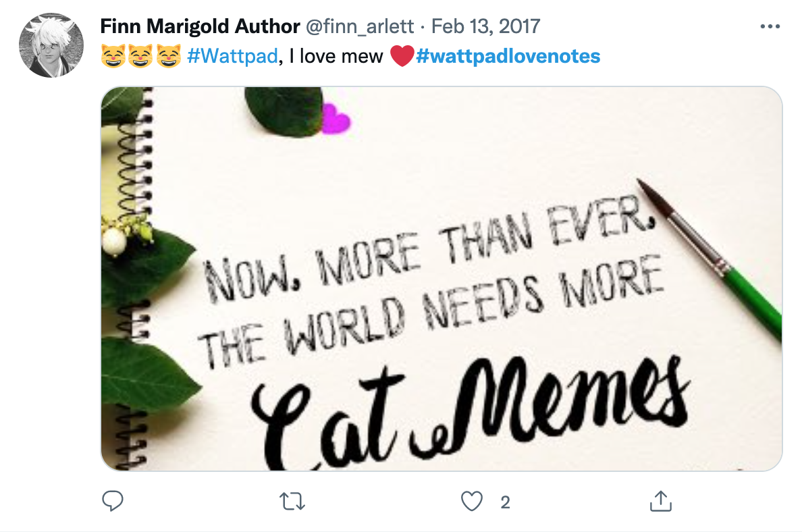Click the three cat emojis in the tweet
Viewport: 802px width, 532px height.
(140, 56)
